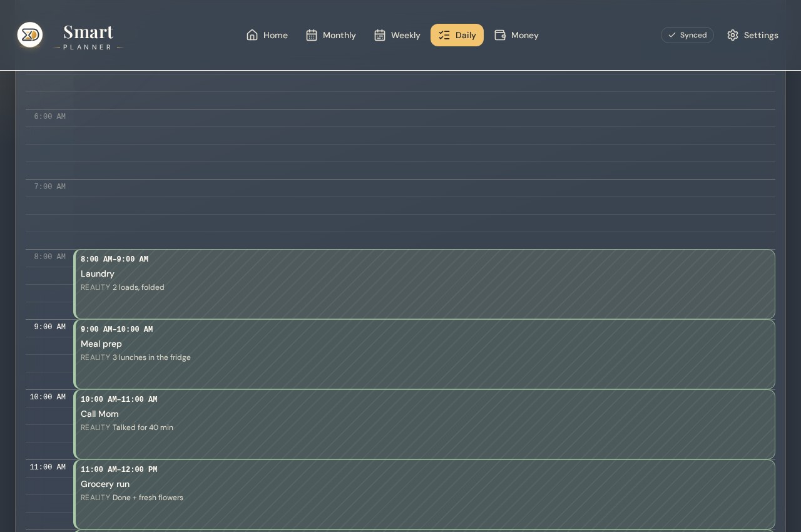
Task: Click the 8:00 AM hour label in the time gutter
Action: [x=50, y=257]
